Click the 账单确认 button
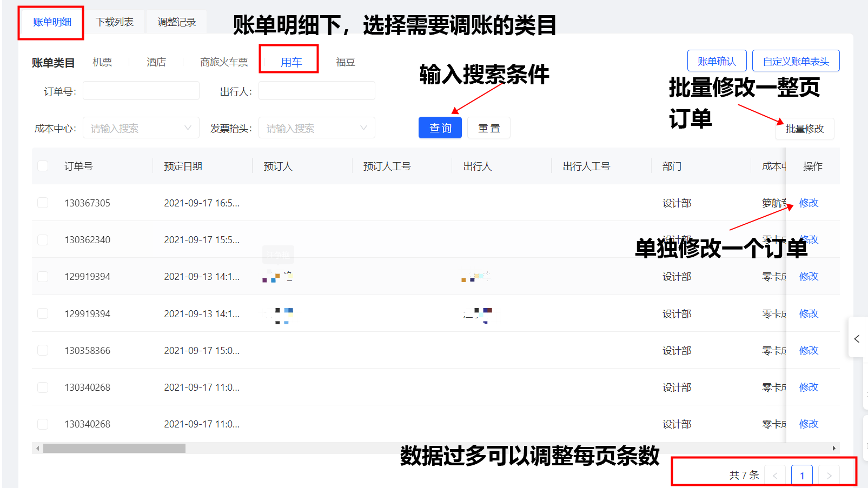 [717, 61]
